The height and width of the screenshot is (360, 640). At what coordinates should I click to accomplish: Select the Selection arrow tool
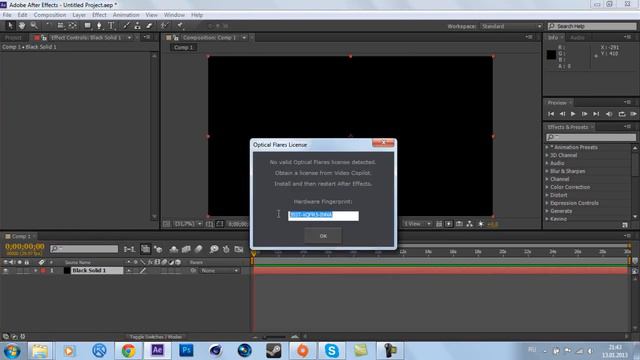tap(10, 26)
